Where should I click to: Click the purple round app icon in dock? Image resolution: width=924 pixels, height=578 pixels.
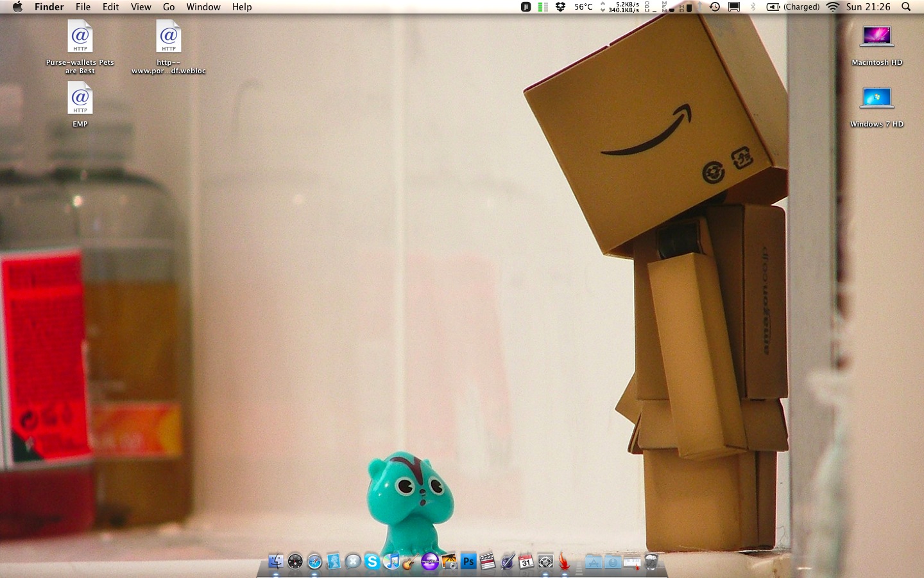pos(429,562)
